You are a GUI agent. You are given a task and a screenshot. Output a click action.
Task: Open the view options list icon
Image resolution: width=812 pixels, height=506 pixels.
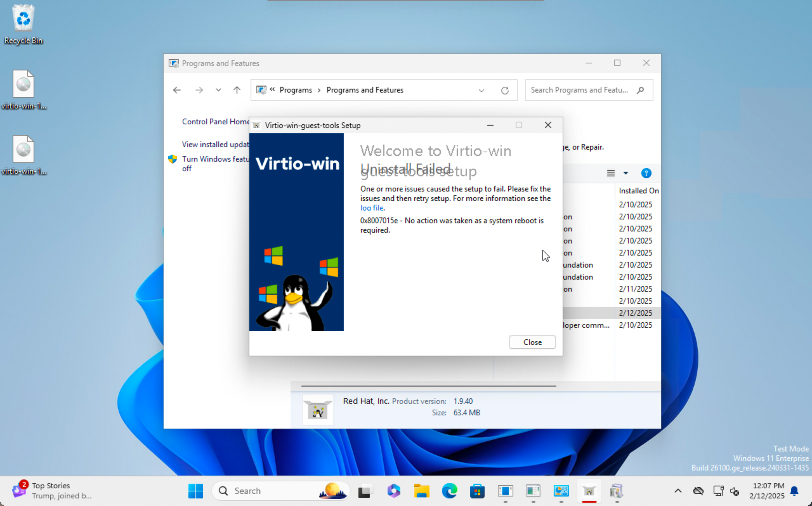click(611, 173)
